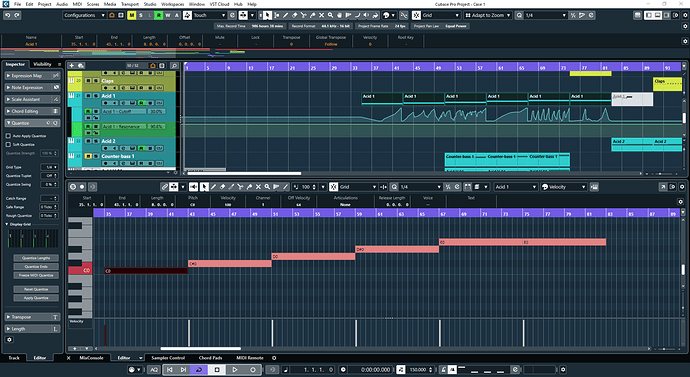690x377 pixels.
Task: Click the Play button on transport bar
Action: (x=235, y=370)
